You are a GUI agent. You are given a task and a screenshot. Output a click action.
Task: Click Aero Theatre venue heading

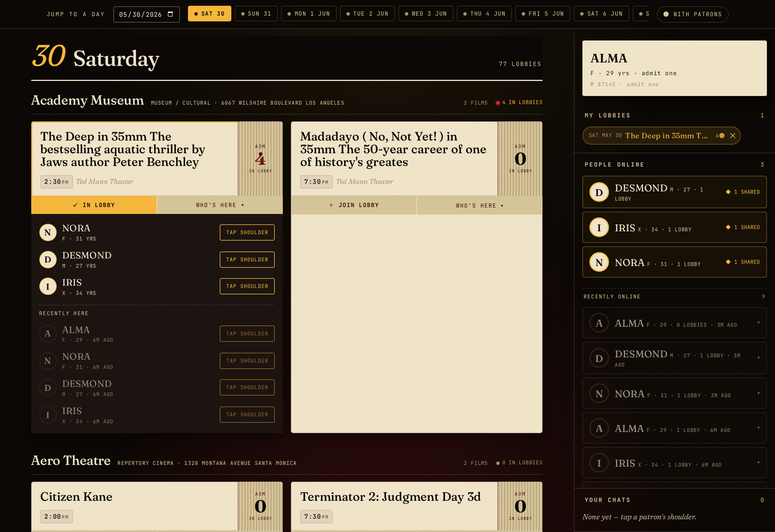[x=71, y=461]
